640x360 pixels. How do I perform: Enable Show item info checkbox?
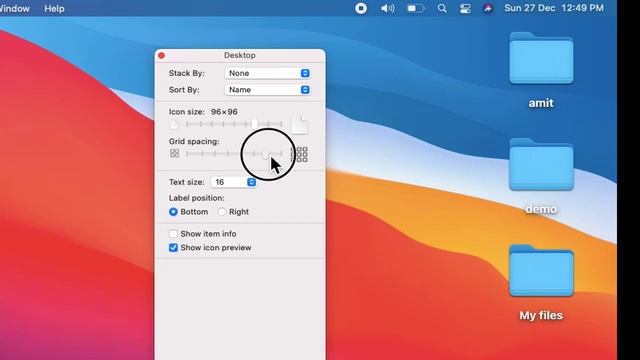click(173, 234)
